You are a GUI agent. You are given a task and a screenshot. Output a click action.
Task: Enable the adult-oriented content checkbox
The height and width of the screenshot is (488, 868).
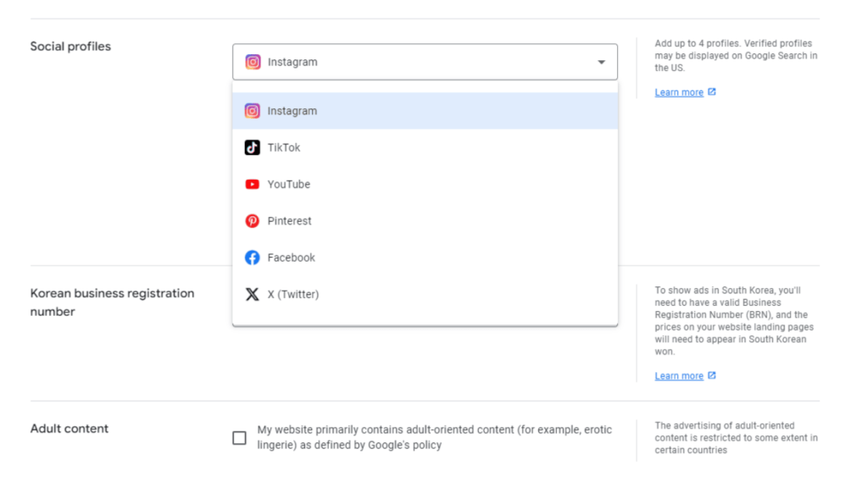(x=239, y=438)
